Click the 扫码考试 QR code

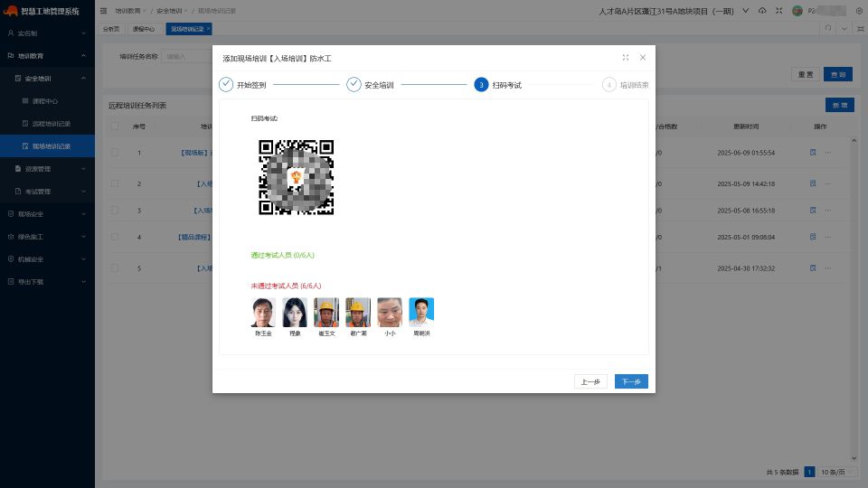click(297, 177)
